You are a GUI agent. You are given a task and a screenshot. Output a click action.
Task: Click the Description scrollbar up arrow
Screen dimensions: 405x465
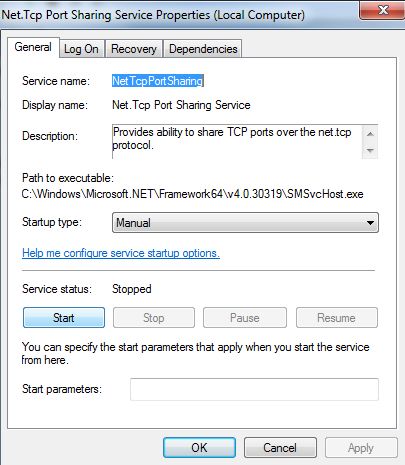[x=370, y=134]
